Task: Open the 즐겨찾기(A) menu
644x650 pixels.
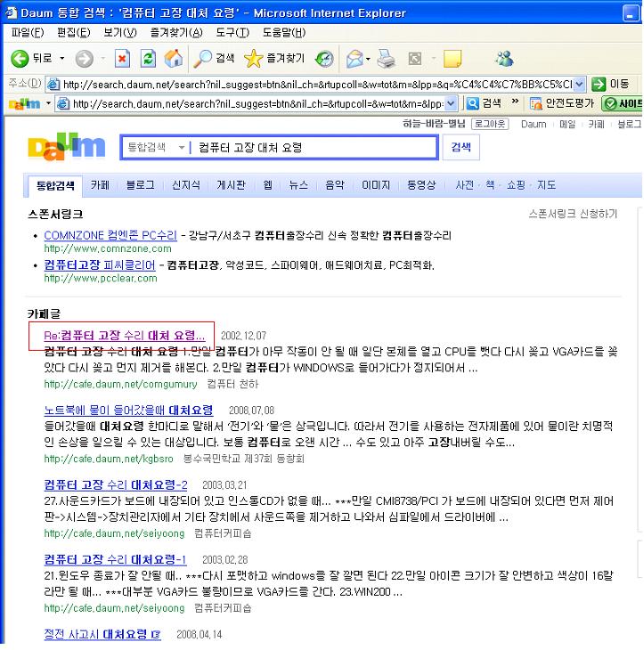Action: tap(176, 32)
